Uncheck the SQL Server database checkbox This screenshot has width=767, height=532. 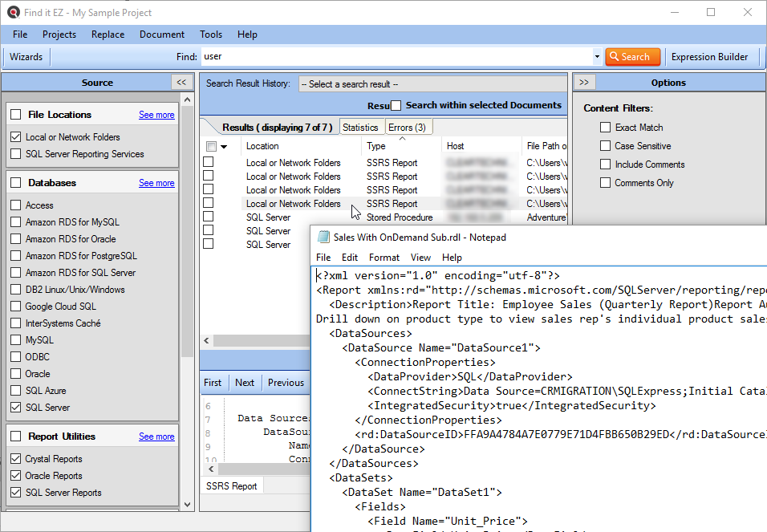[16, 407]
